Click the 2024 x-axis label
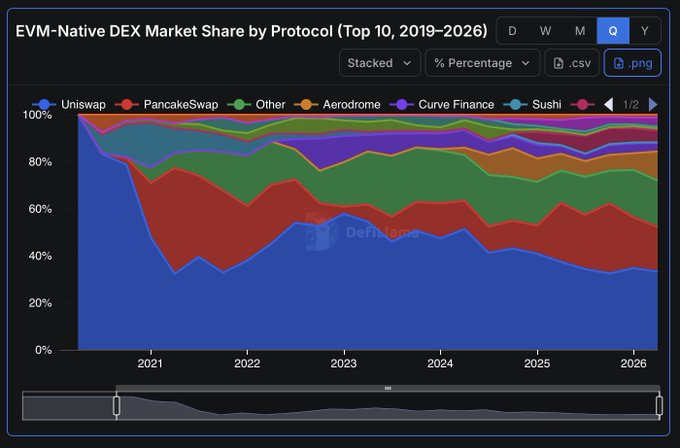This screenshot has width=680, height=448. click(440, 363)
